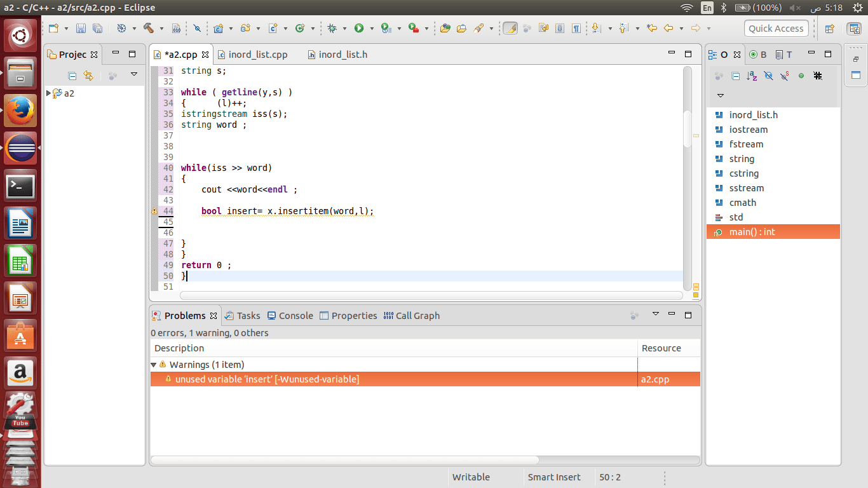Toggle Show Whitespace Characters pilcrow button

576,28
